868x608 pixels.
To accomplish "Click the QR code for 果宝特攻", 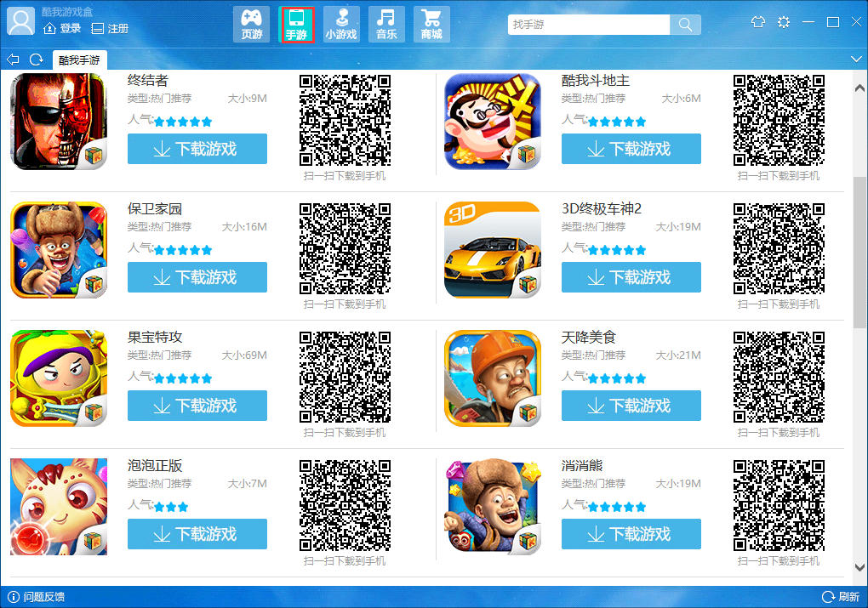I will click(345, 378).
